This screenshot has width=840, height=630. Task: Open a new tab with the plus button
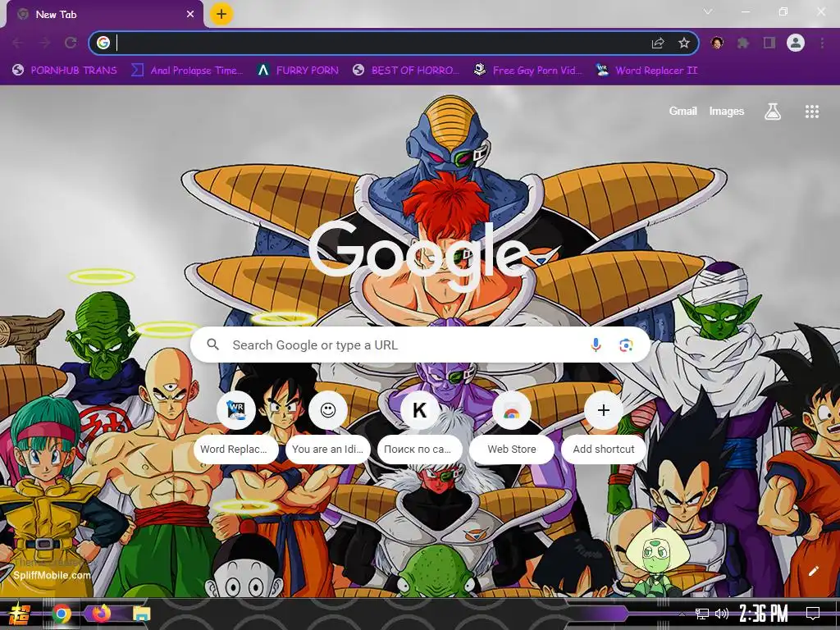[221, 14]
